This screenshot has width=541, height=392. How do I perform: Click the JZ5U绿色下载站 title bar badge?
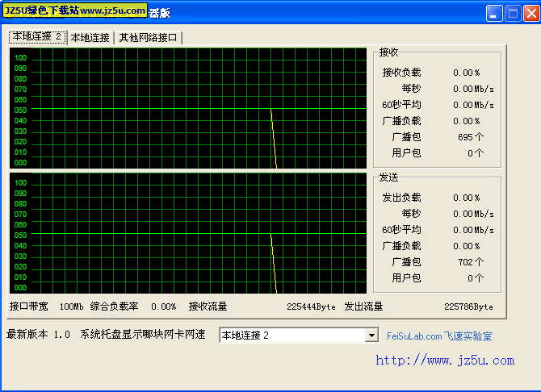pos(75,10)
